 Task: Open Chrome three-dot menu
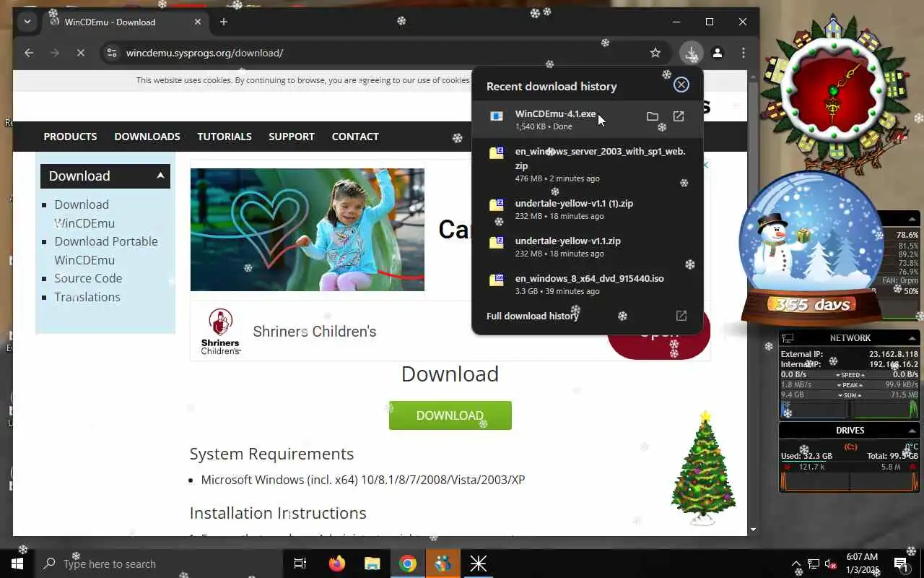pyautogui.click(x=744, y=53)
